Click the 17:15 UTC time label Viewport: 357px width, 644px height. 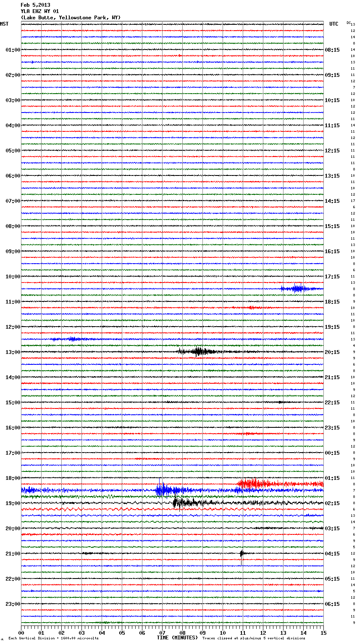pos(332,277)
